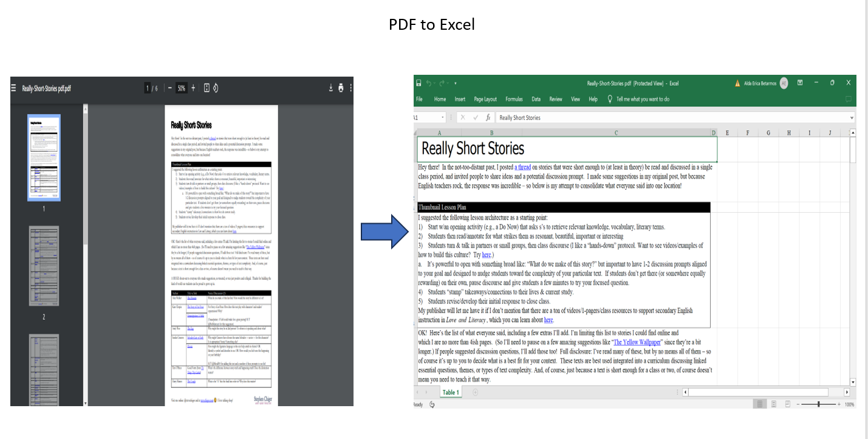Select page 1 thumbnail in PDF sidebar
This screenshot has height=439, width=868.
click(x=44, y=157)
